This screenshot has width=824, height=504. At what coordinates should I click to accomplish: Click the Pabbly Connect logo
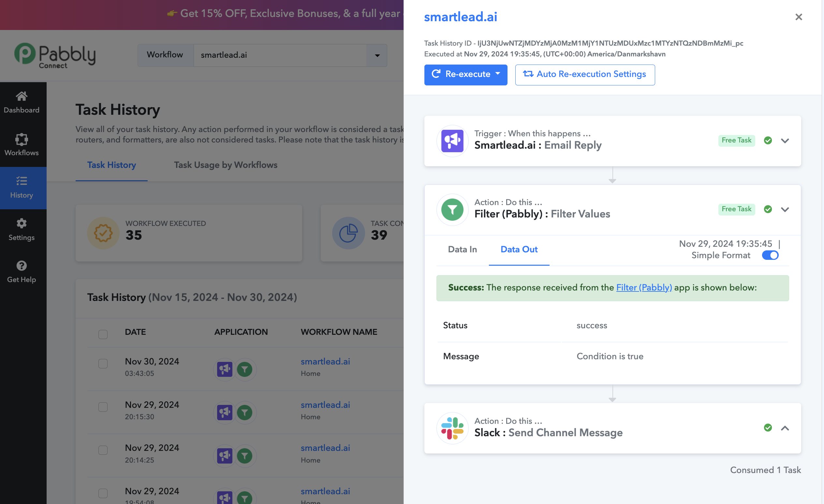pos(55,55)
